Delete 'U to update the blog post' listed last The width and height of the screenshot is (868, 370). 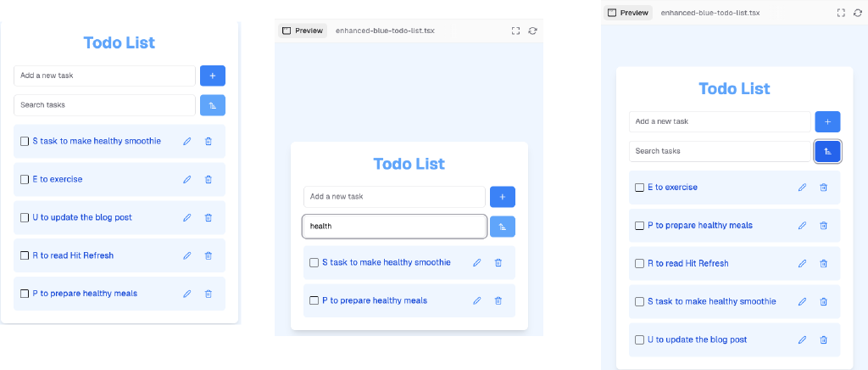(x=823, y=339)
